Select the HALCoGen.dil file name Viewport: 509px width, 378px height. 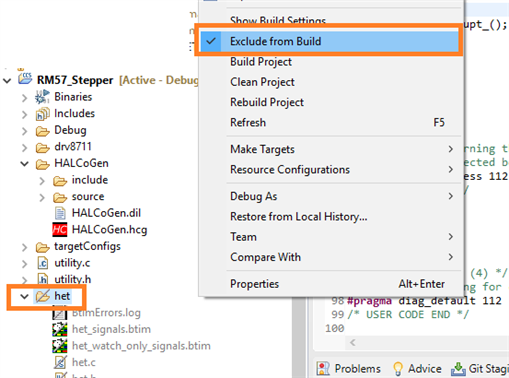coord(106,213)
